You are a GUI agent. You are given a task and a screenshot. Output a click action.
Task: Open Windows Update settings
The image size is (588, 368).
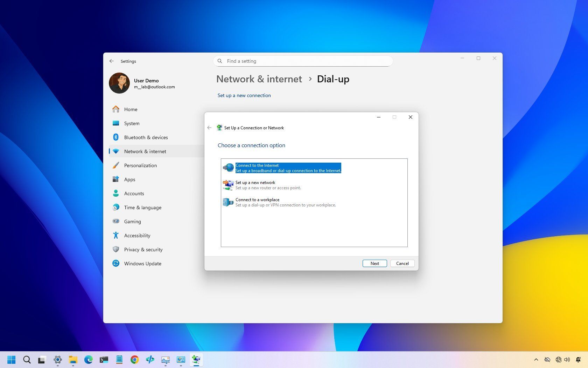click(142, 263)
